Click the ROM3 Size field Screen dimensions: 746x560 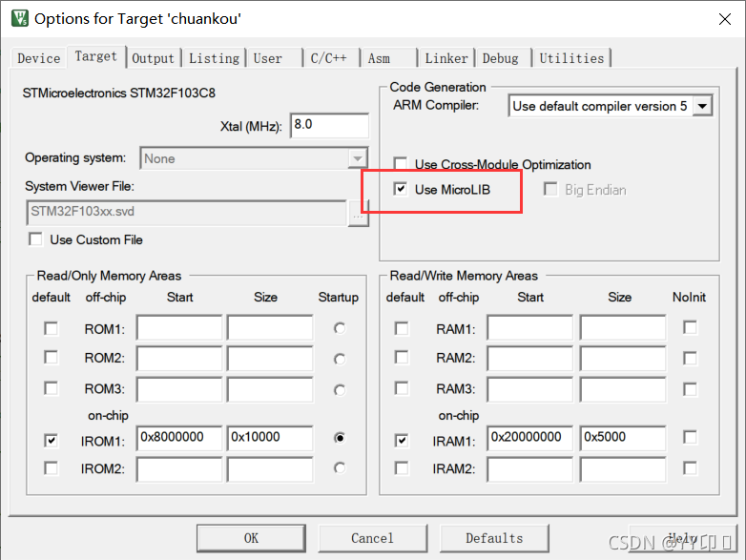click(x=270, y=389)
